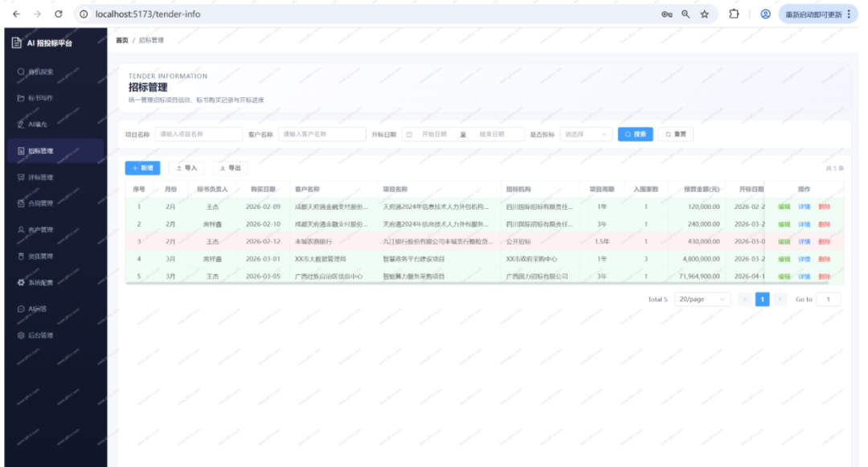Bookmark this page with the star icon
868x467 pixels.
[x=704, y=14]
